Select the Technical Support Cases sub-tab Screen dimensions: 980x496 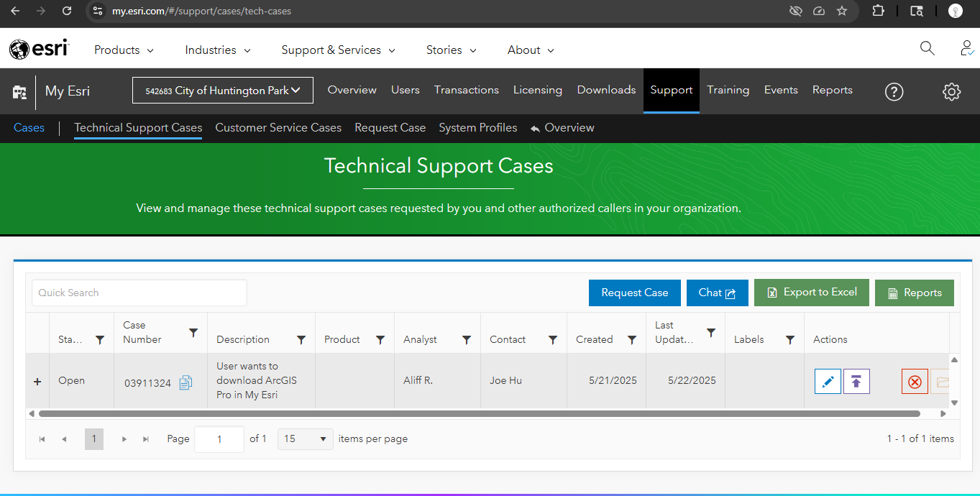pyautogui.click(x=138, y=128)
